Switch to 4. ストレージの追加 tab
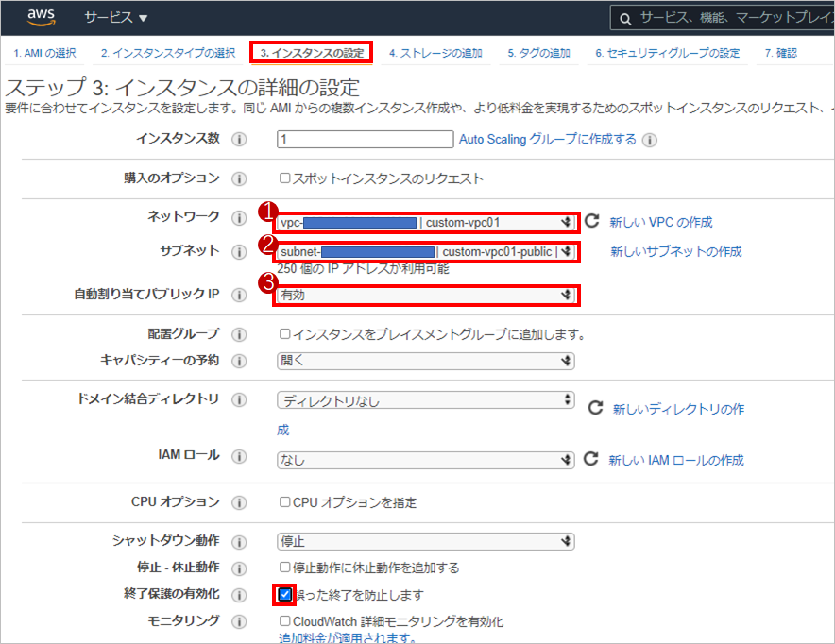This screenshot has width=835, height=644. [x=435, y=53]
